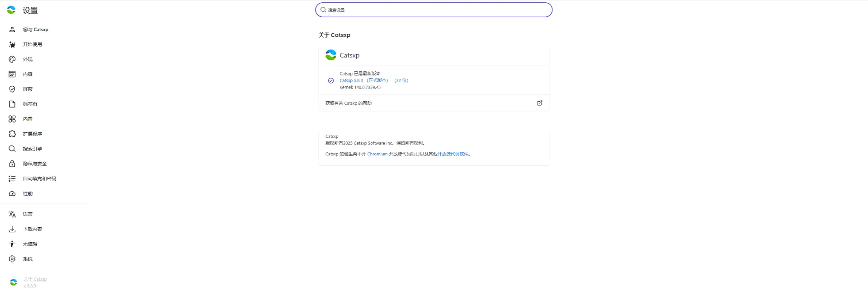Follow the Chromium hyperlink
The height and width of the screenshot is (291, 868).
pyautogui.click(x=377, y=154)
